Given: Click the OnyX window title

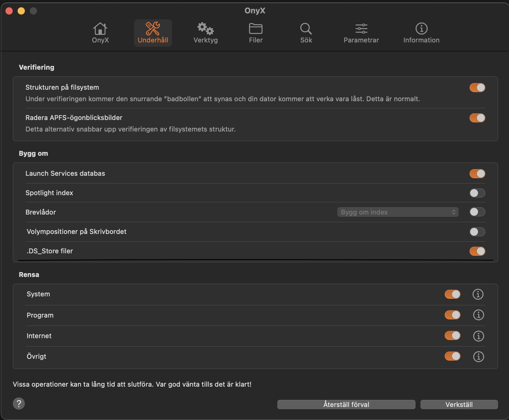Looking at the screenshot, I should click(x=255, y=11).
